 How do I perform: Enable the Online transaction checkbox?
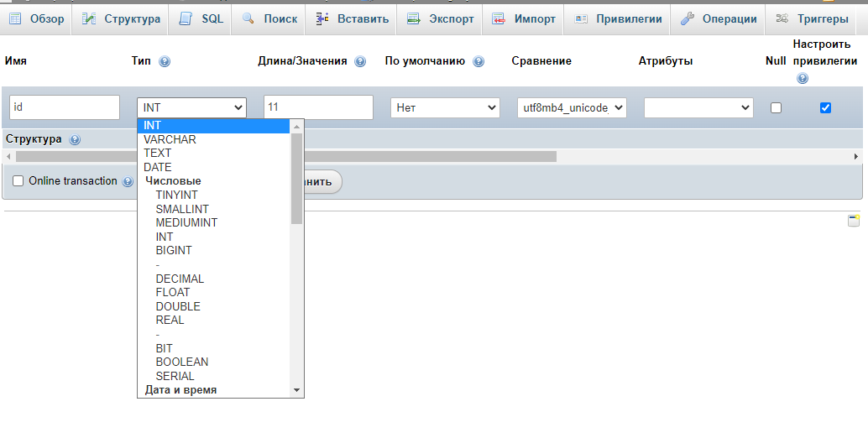tap(18, 181)
